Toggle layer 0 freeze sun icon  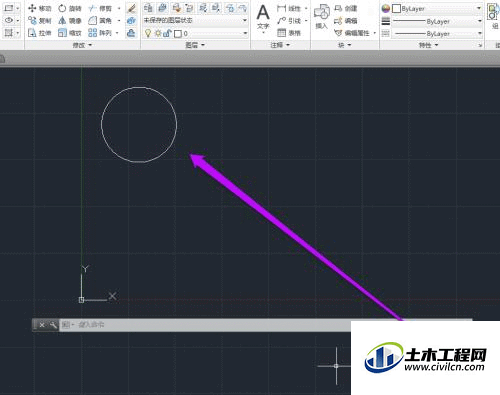(158, 33)
